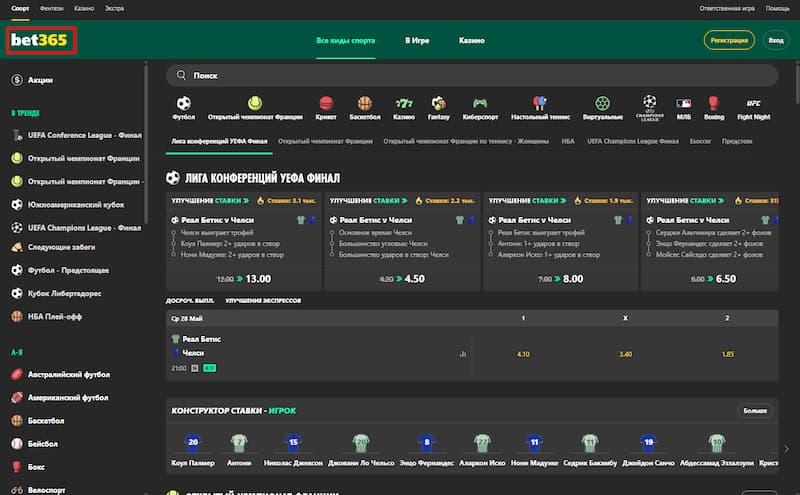Click the Поиск search field
The image size is (800, 495).
pyautogui.click(x=472, y=76)
